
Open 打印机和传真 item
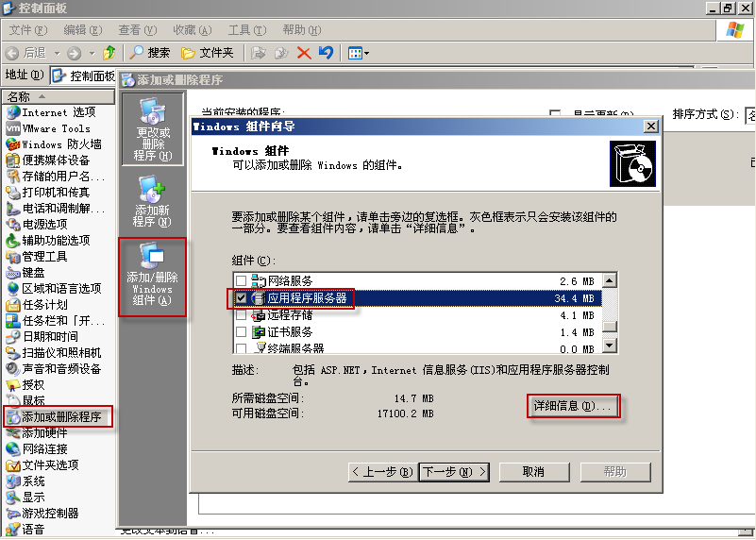point(47,193)
